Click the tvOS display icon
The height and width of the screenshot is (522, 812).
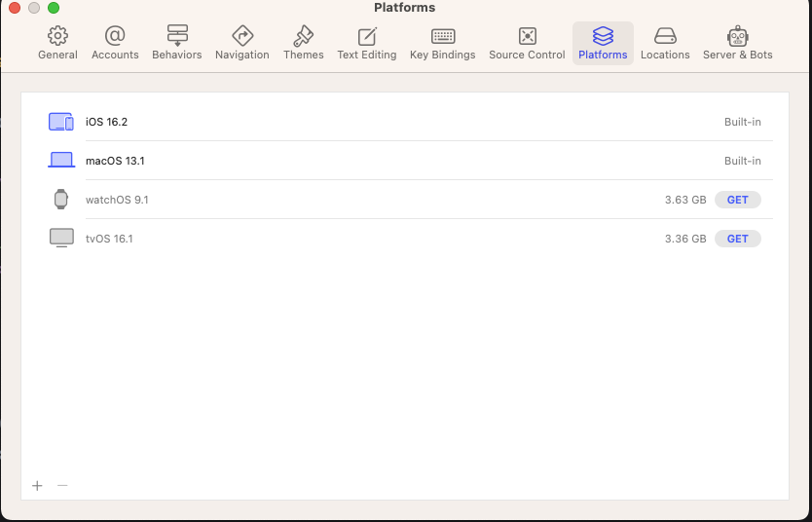point(61,238)
